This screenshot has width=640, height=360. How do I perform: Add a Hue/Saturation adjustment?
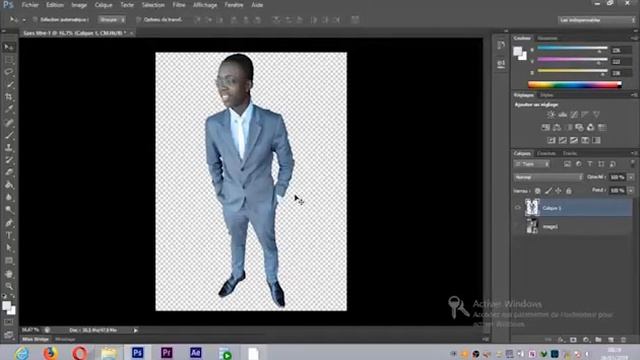545,127
